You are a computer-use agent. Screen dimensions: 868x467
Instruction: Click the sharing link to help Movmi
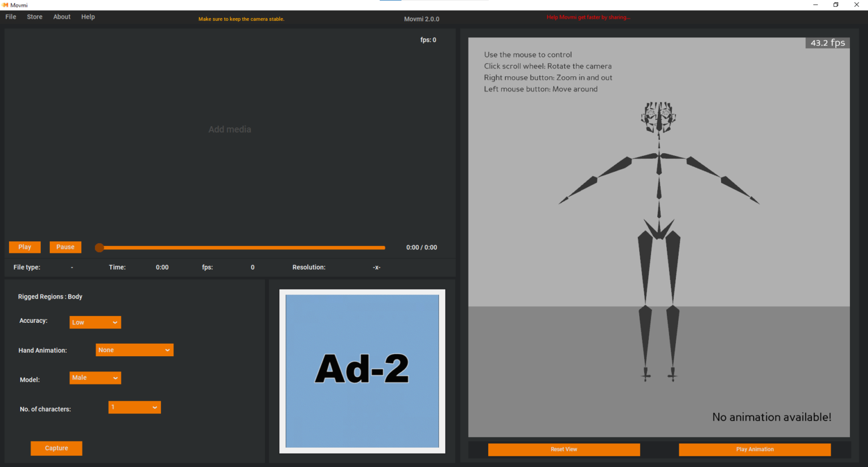(x=588, y=17)
